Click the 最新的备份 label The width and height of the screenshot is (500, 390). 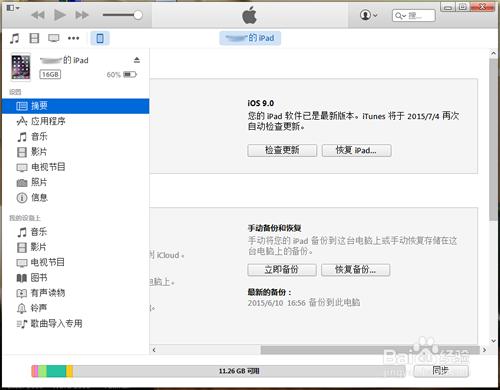(x=269, y=292)
